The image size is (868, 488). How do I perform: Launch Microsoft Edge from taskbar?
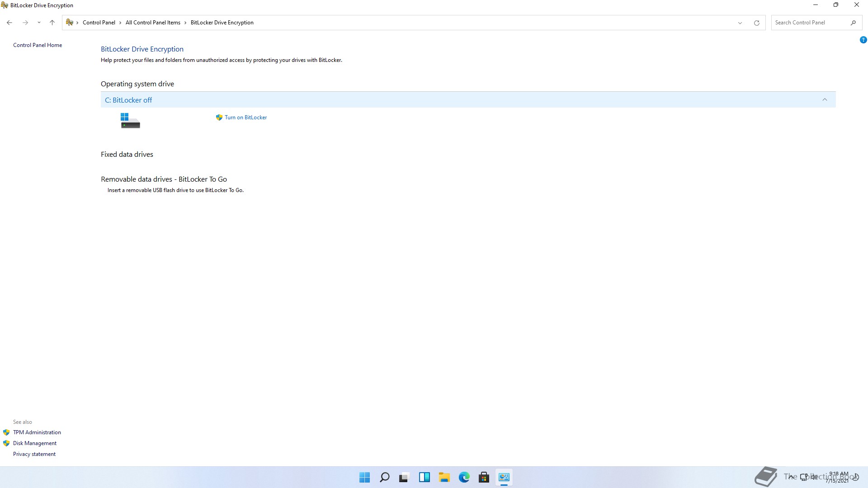click(464, 477)
